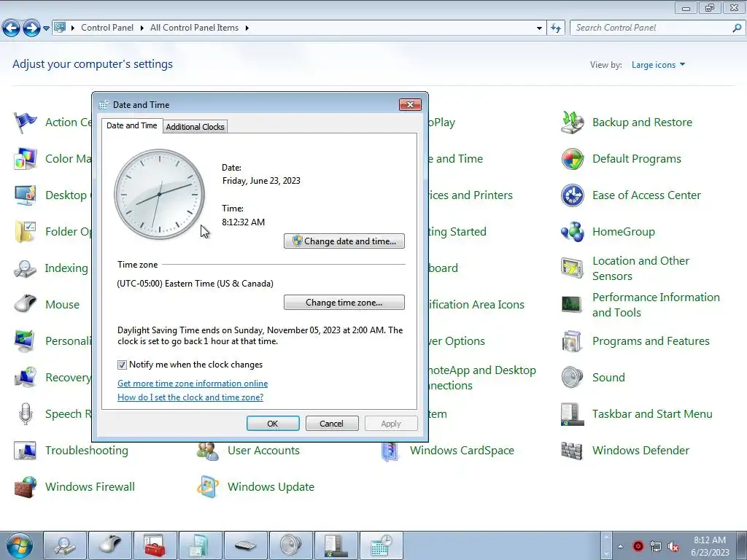
Task: Click the taskbar Date and Time calendar button
Action: click(x=382, y=545)
